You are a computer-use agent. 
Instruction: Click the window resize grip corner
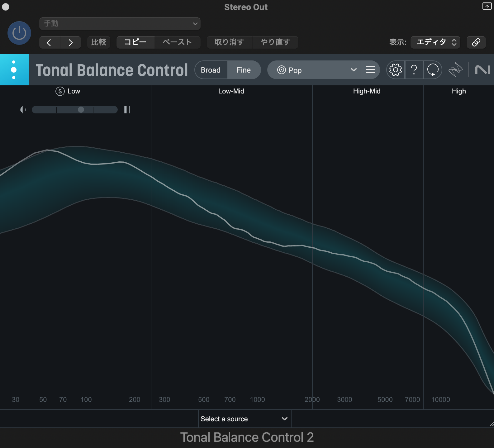pyautogui.click(x=492, y=424)
